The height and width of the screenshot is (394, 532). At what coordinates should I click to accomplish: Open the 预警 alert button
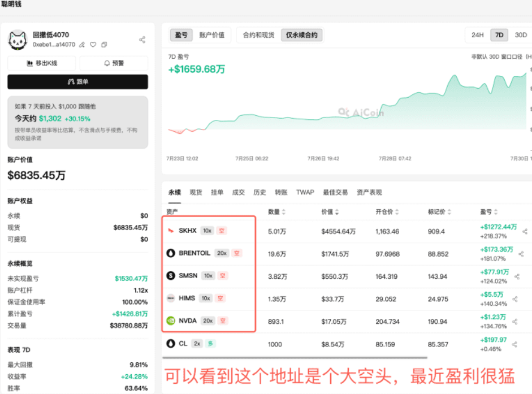pyautogui.click(x=114, y=63)
